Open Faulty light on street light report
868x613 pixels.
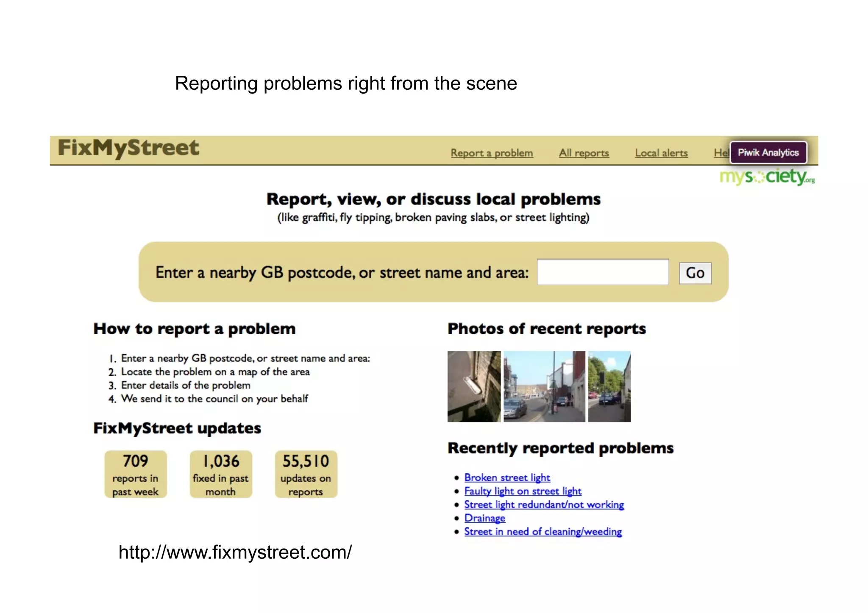coord(523,491)
